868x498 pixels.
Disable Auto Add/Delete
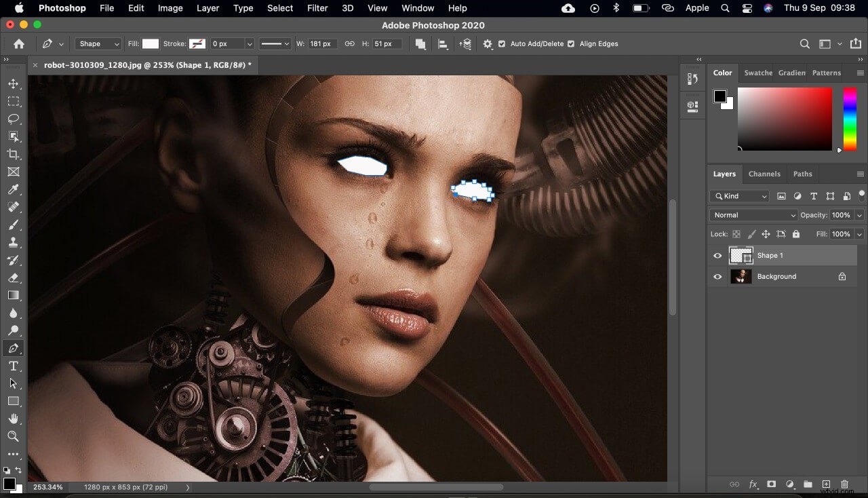coord(502,43)
